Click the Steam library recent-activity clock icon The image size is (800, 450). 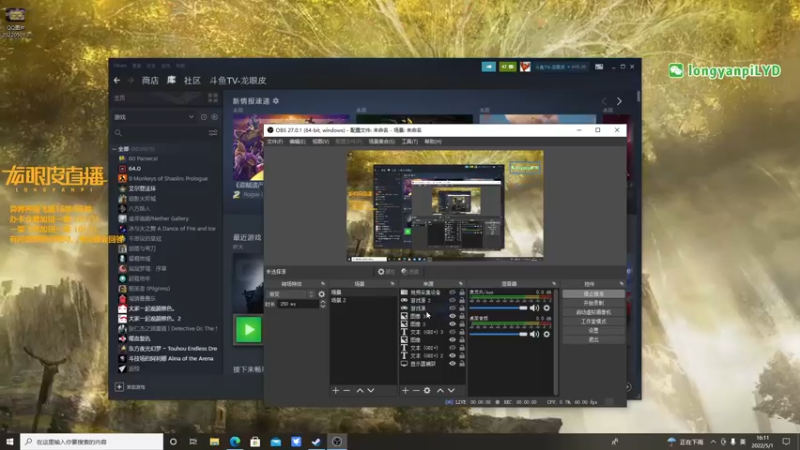204,117
